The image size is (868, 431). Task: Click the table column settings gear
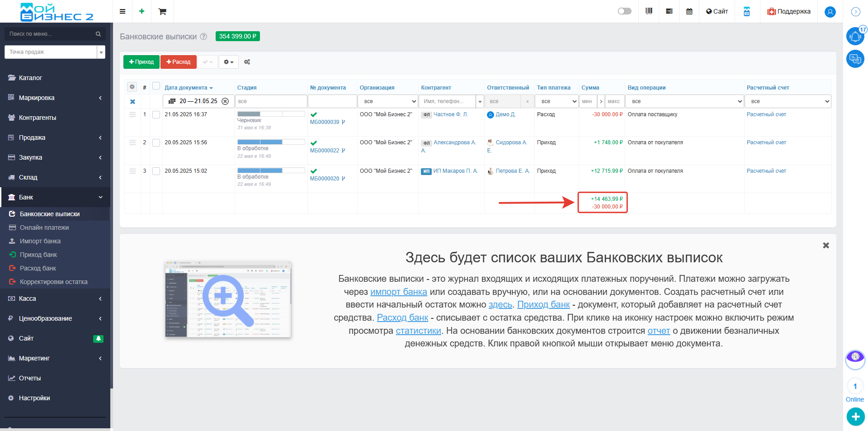pyautogui.click(x=132, y=87)
